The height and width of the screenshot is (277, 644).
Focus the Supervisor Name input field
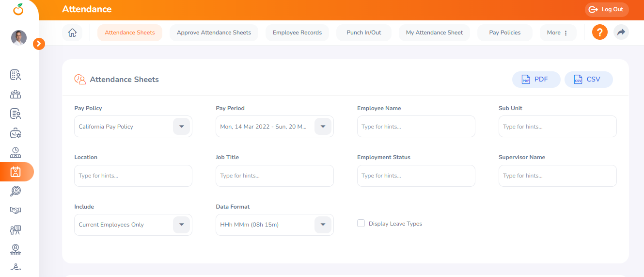[558, 176]
